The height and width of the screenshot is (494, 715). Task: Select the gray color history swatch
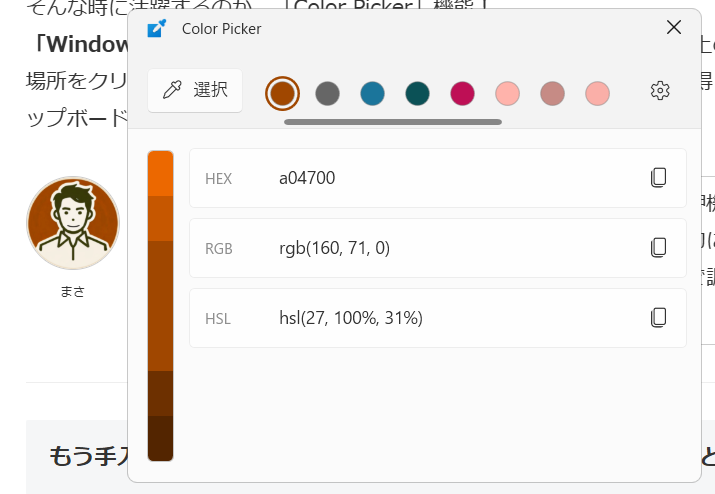[x=327, y=93]
